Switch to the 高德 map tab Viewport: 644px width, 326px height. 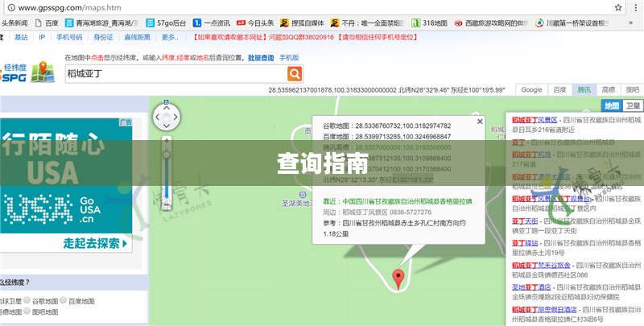pos(609,89)
